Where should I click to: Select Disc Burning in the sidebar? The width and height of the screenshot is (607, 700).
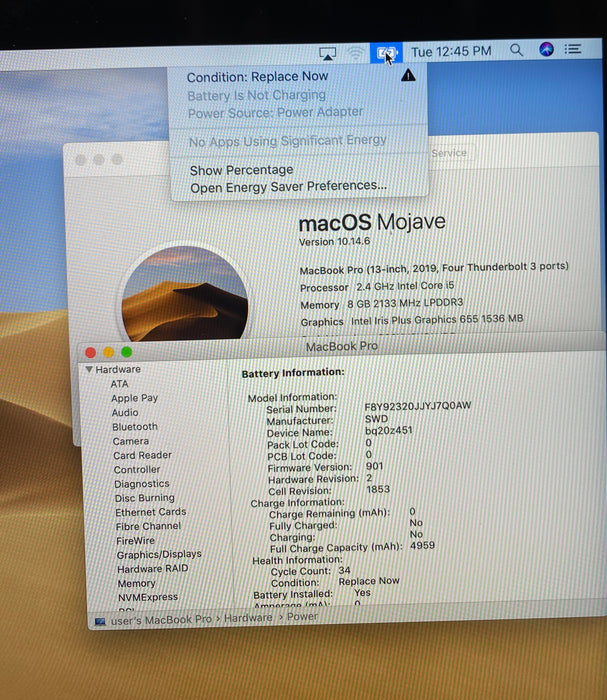click(145, 498)
